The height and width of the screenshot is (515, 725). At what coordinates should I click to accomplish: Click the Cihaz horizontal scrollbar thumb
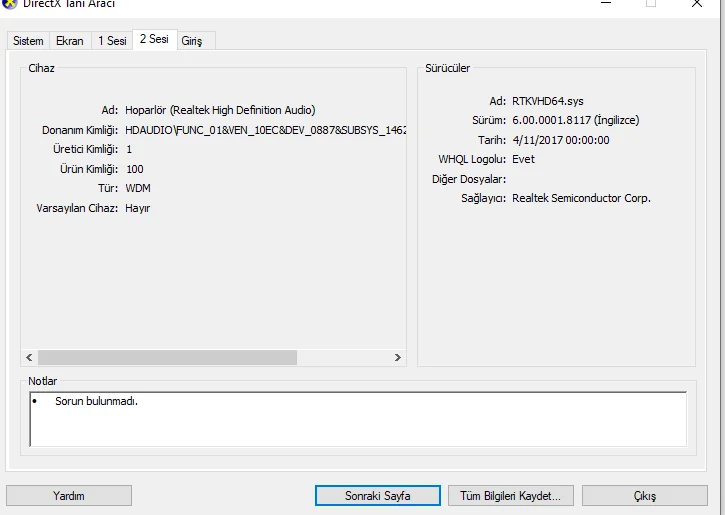coord(167,357)
